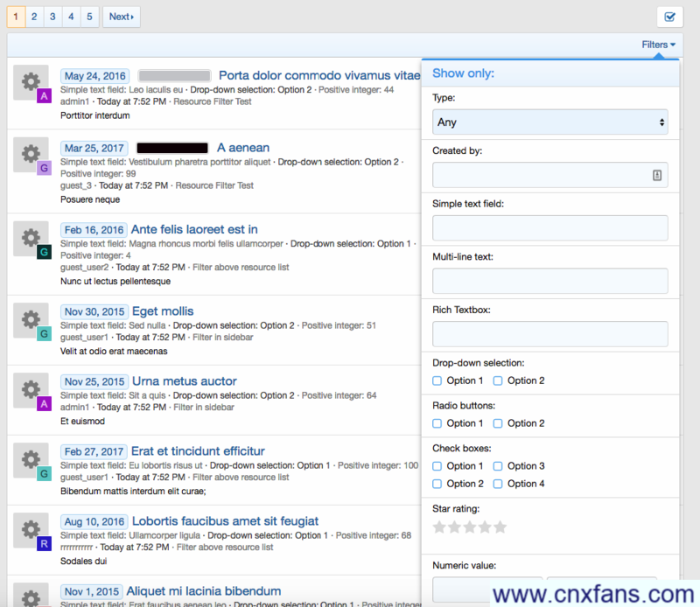Click the Created by input field
The image size is (700, 607).
[550, 175]
